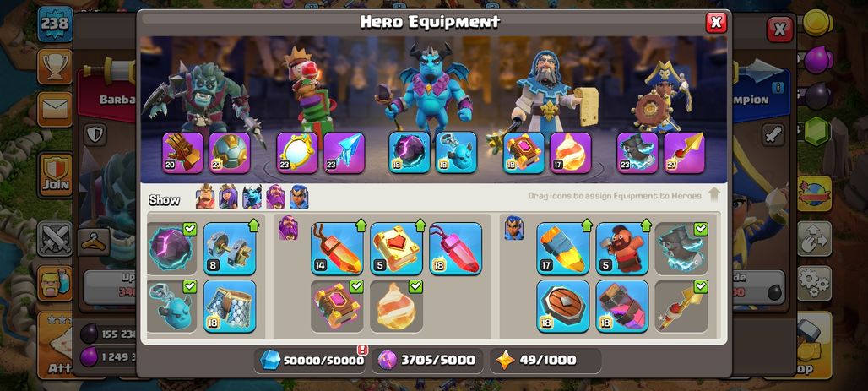Toggle equipped Eternal Tome in inventory
Viewport: 868px width, 391px height.
(x=337, y=307)
